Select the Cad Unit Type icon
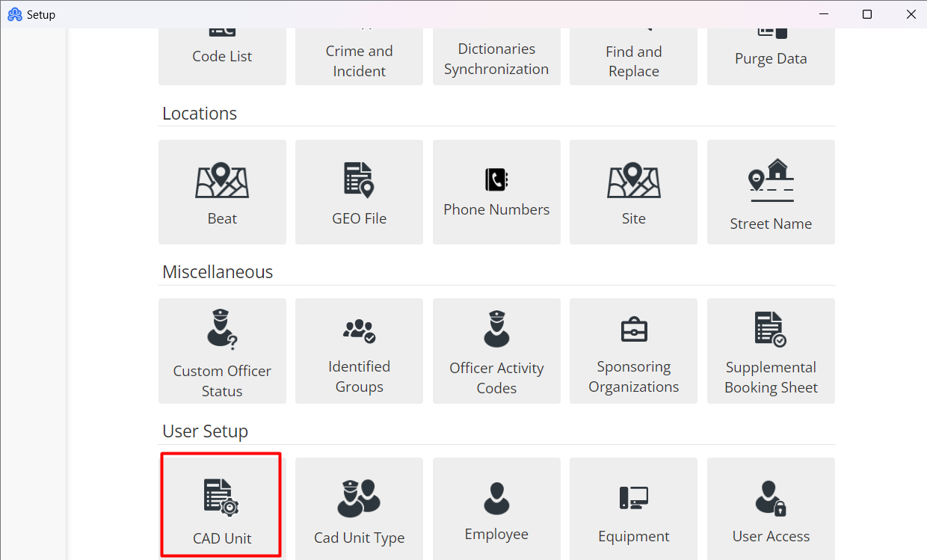 point(359,504)
